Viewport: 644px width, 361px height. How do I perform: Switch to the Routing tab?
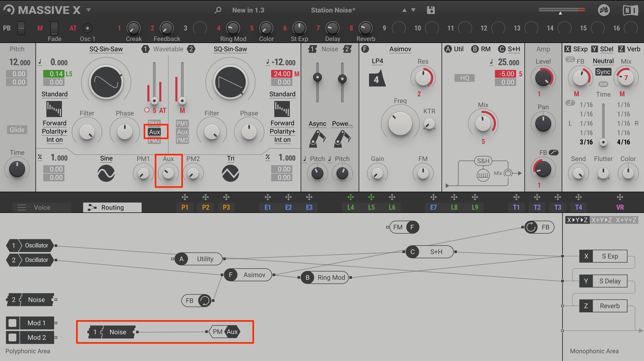tap(112, 207)
